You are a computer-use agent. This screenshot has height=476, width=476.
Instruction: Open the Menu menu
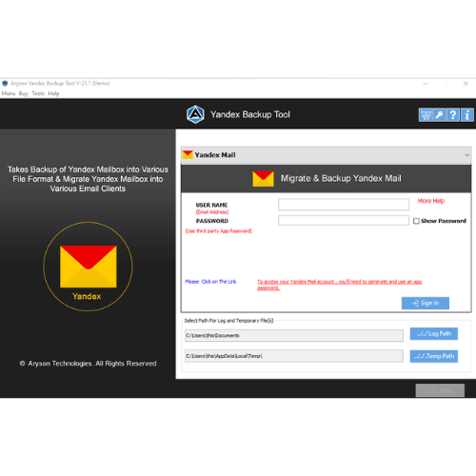9,93
